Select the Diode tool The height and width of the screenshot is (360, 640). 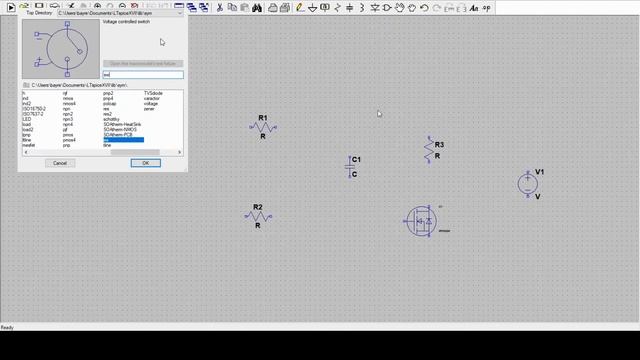pyautogui.click(x=375, y=7)
